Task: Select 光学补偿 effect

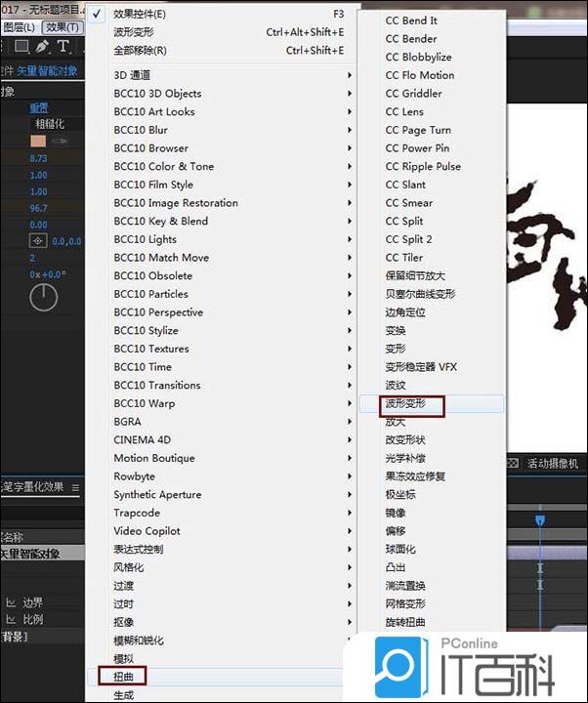Action: tap(432, 458)
